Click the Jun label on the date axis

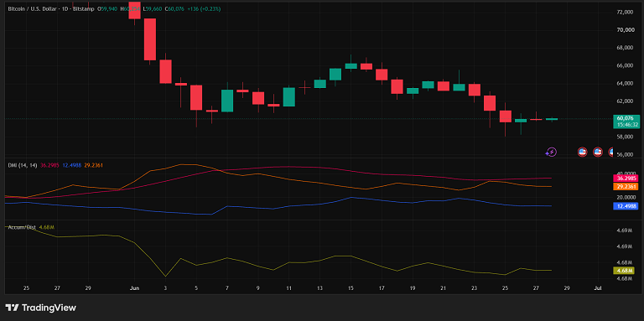pos(134,288)
